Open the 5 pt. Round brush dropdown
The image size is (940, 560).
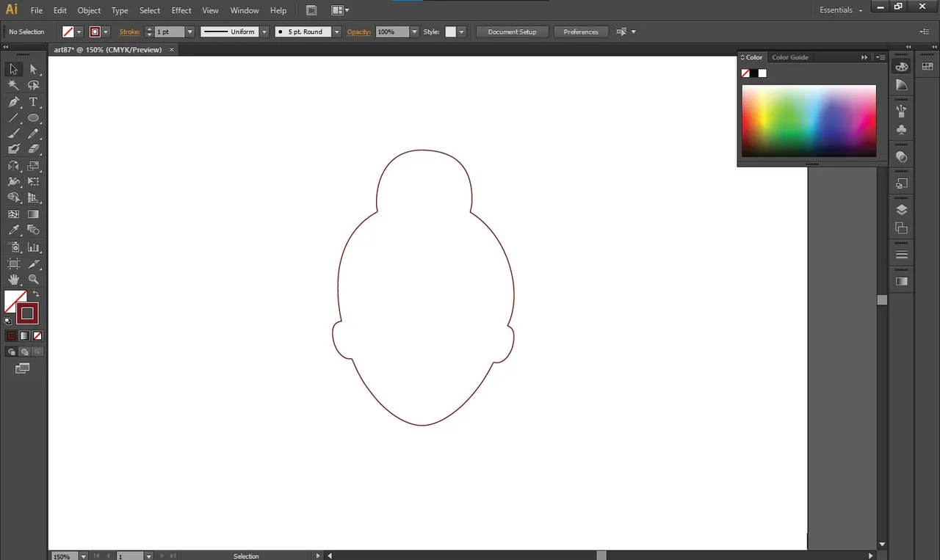(x=336, y=32)
